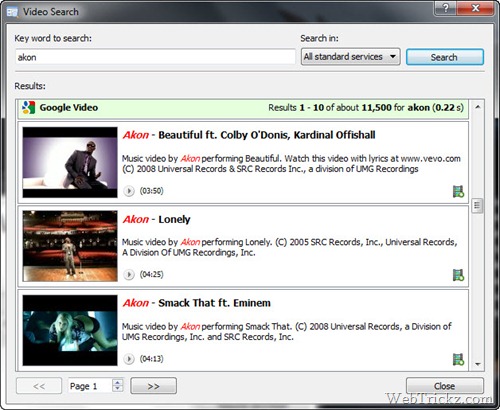Click the results scrollbar thumb

coord(477,206)
